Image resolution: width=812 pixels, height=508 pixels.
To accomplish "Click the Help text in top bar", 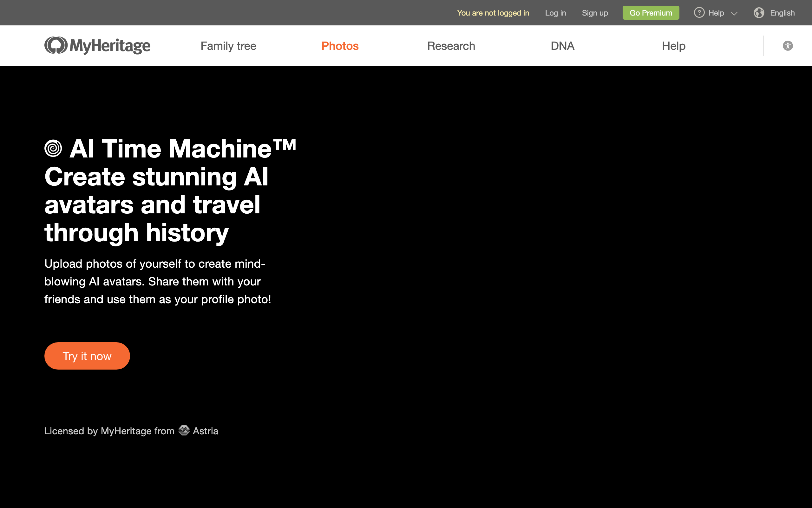I will (716, 13).
